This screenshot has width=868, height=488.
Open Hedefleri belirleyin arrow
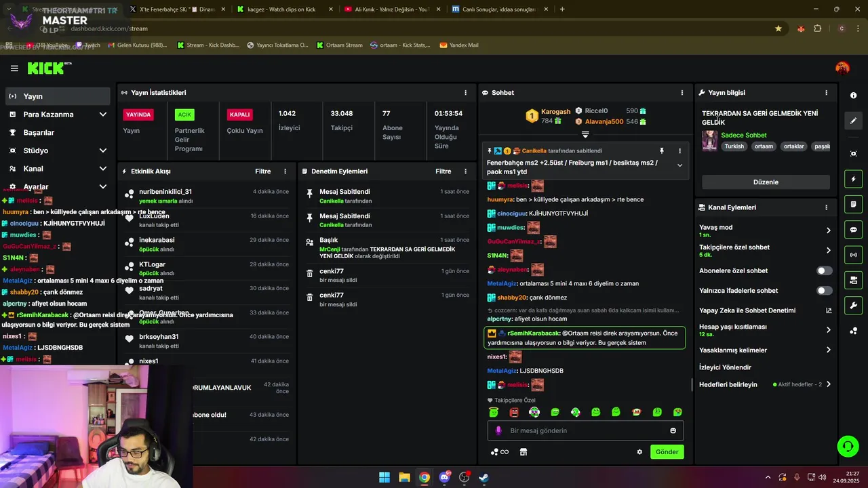828,384
